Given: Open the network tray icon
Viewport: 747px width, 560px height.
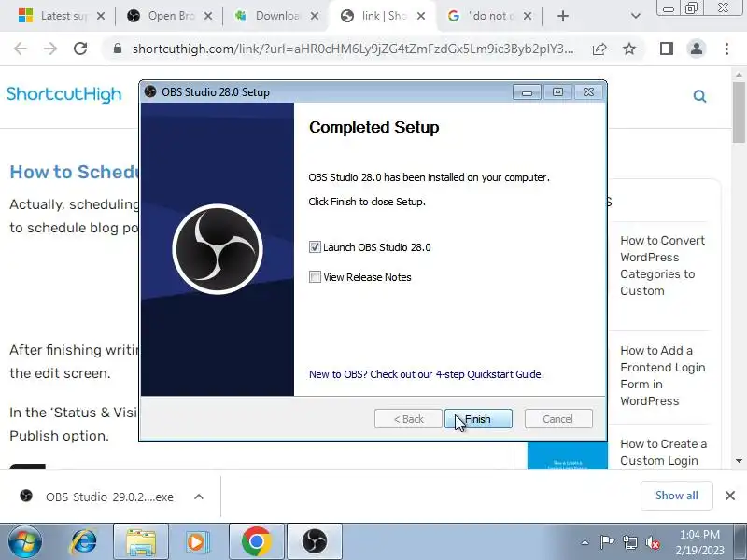Looking at the screenshot, I should tap(629, 542).
